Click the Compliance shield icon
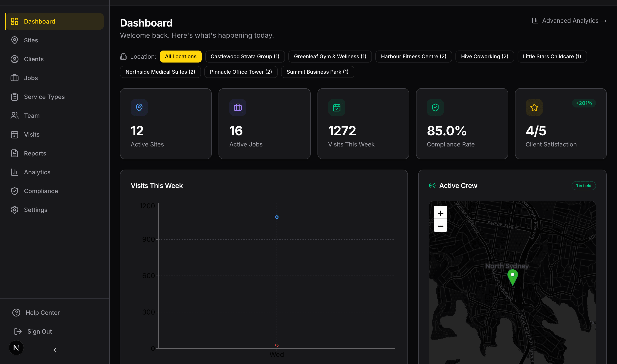The width and height of the screenshot is (617, 364). point(15,191)
